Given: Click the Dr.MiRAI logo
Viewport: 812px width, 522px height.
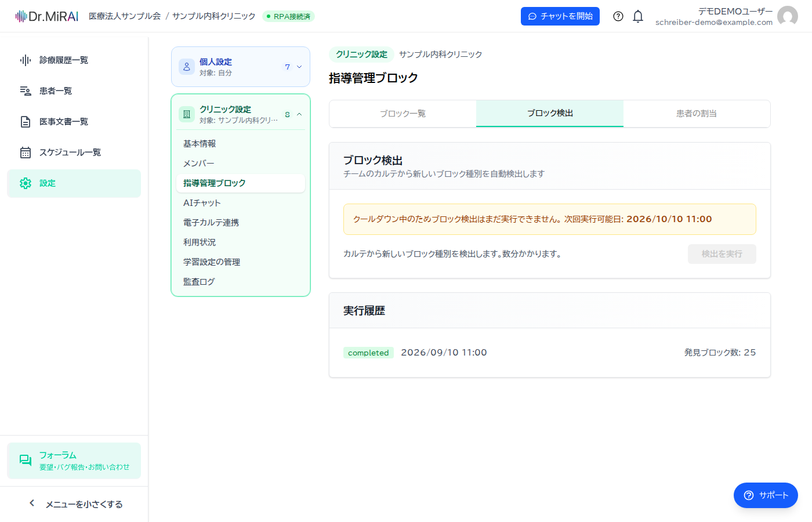Looking at the screenshot, I should pos(47,16).
